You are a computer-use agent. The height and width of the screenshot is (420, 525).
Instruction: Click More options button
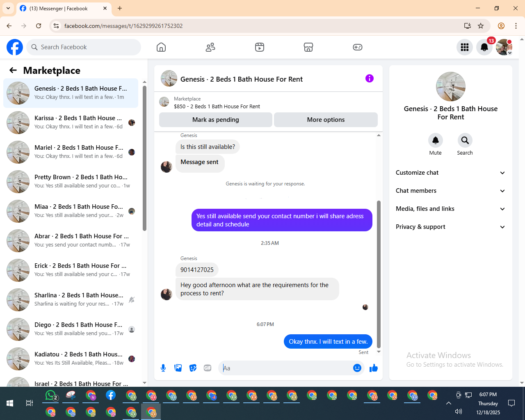click(326, 120)
